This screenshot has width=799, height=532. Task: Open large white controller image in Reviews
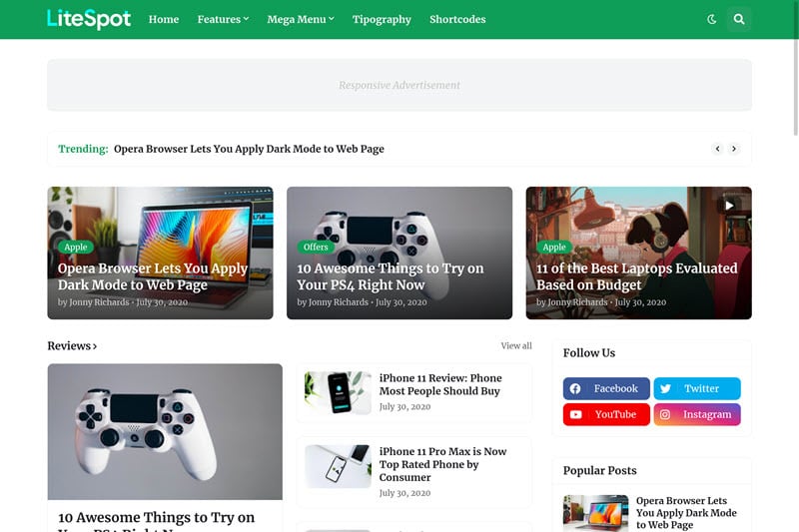click(x=165, y=432)
